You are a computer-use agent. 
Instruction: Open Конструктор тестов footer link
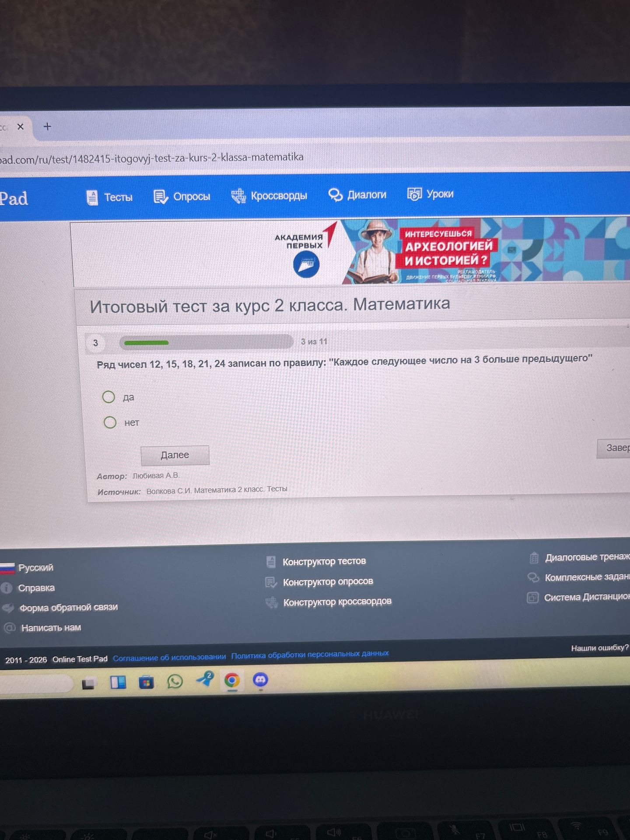[x=324, y=561]
